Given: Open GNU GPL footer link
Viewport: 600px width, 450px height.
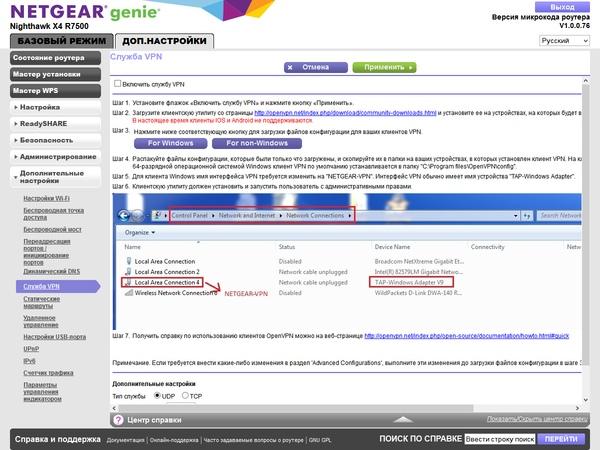Looking at the screenshot, I should pos(320,440).
